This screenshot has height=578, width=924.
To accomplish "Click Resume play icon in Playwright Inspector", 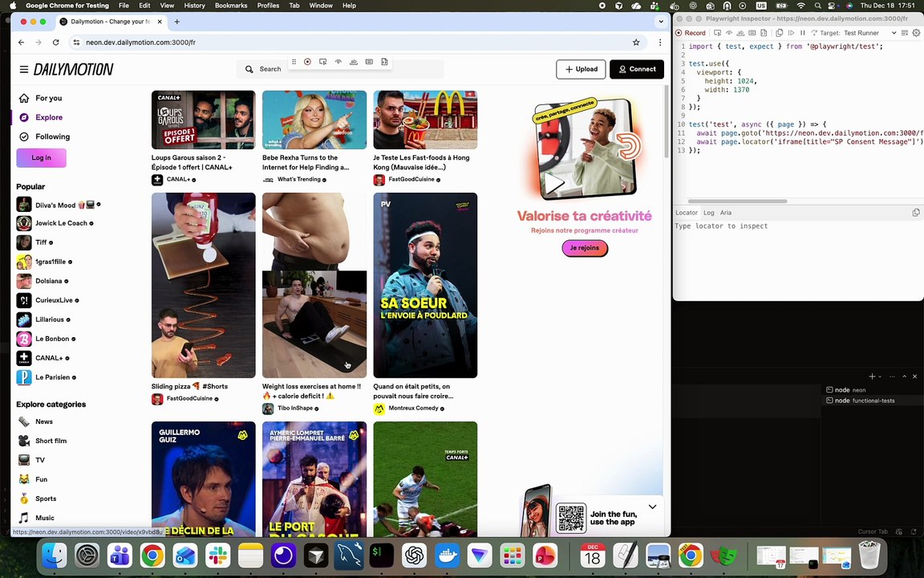I will click(x=791, y=33).
